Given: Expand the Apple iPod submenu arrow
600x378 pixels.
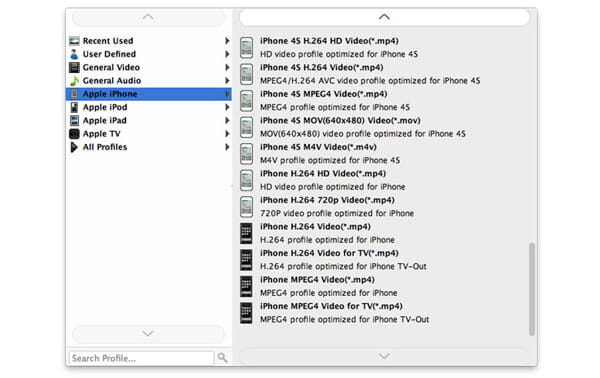Looking at the screenshot, I should 227,107.
